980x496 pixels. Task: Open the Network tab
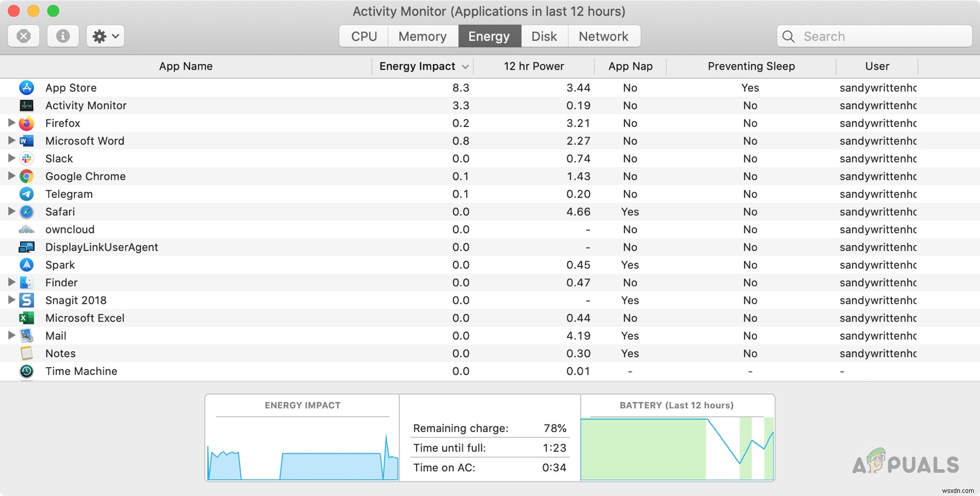click(x=603, y=36)
